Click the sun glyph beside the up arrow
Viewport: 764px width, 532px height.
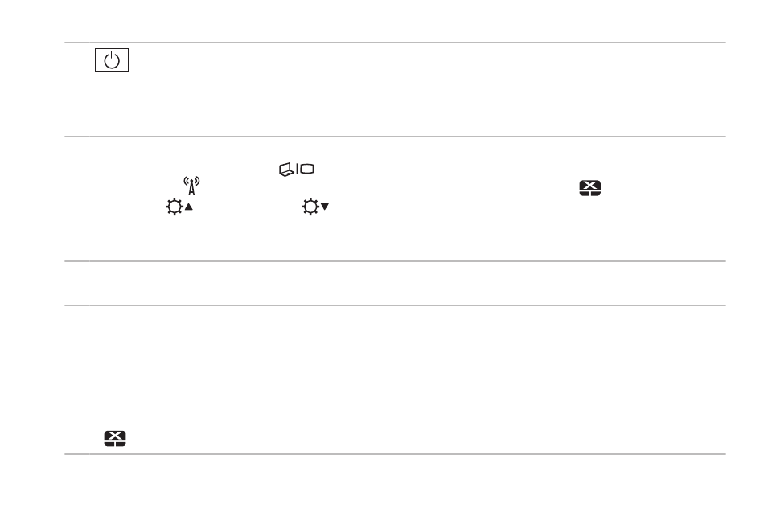[175, 207]
